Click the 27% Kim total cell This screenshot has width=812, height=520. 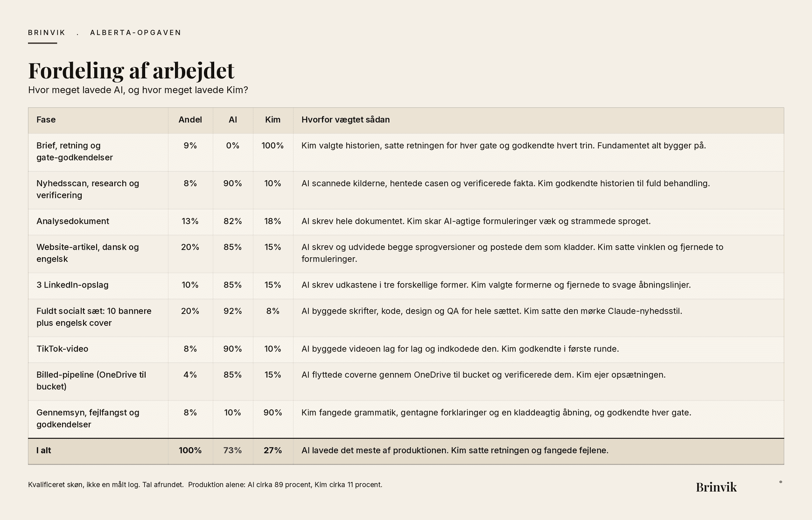(273, 450)
